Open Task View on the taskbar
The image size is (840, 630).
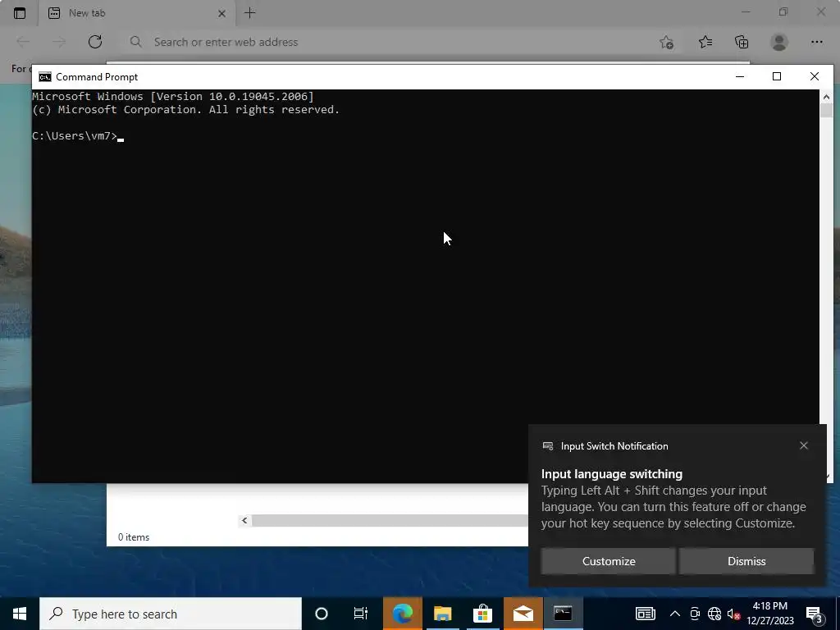click(x=361, y=614)
